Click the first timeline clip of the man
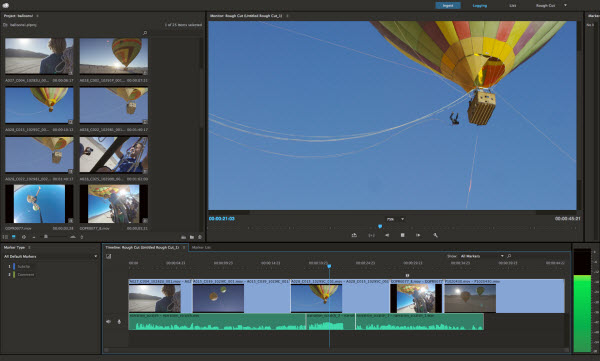This screenshot has height=361, width=600. 160,296
